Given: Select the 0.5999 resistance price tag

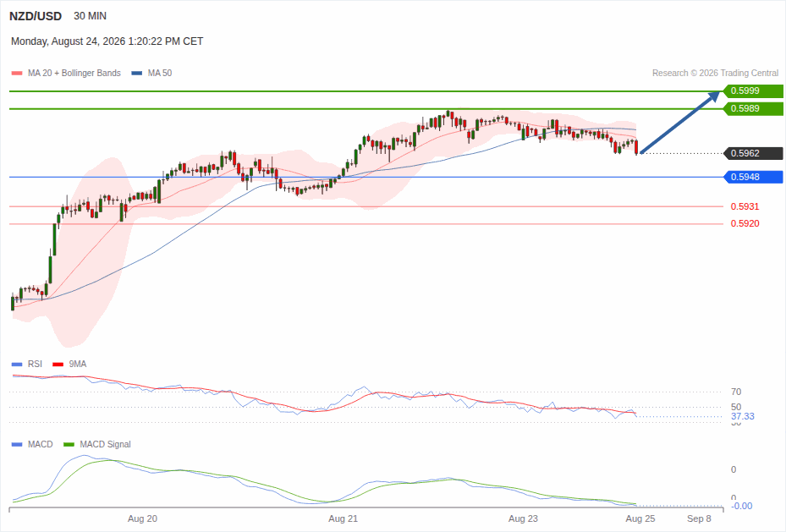Looking at the screenshot, I should 753,91.
